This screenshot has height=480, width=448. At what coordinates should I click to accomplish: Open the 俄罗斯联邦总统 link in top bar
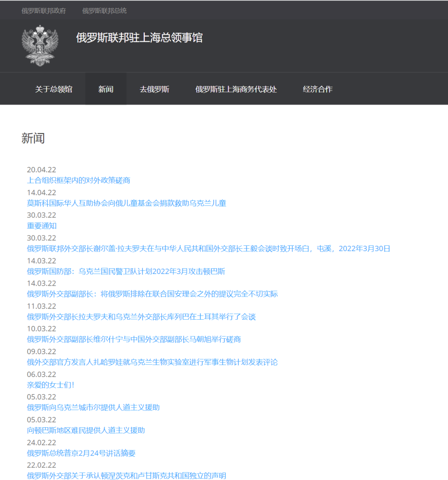click(104, 11)
